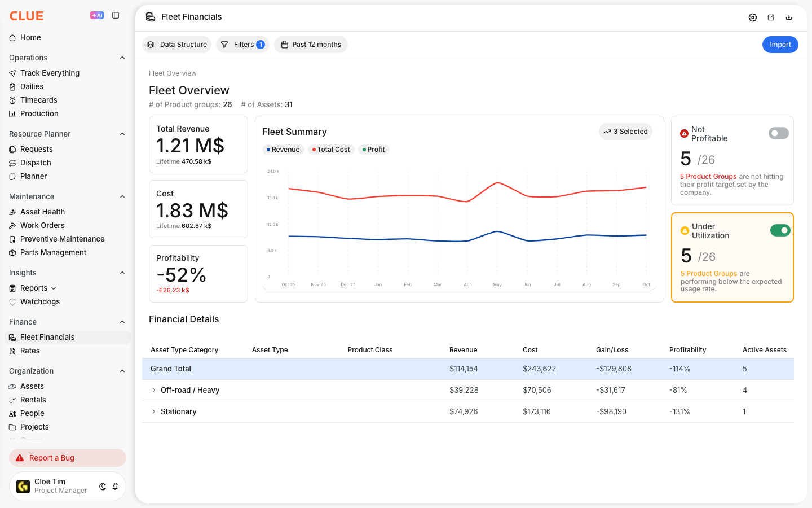Collapse the Resource Planner section
The image size is (812, 508).
pyautogui.click(x=122, y=134)
